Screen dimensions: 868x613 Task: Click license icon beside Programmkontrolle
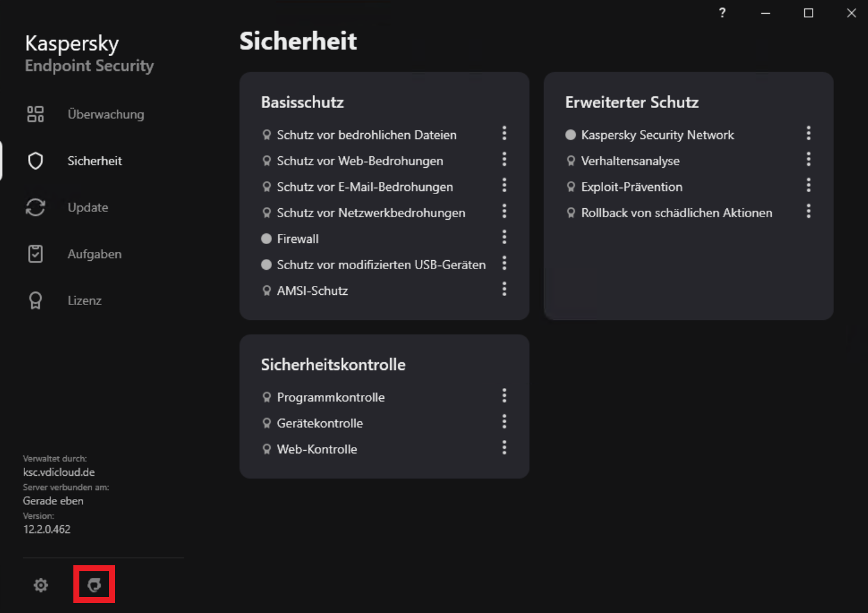tap(267, 397)
